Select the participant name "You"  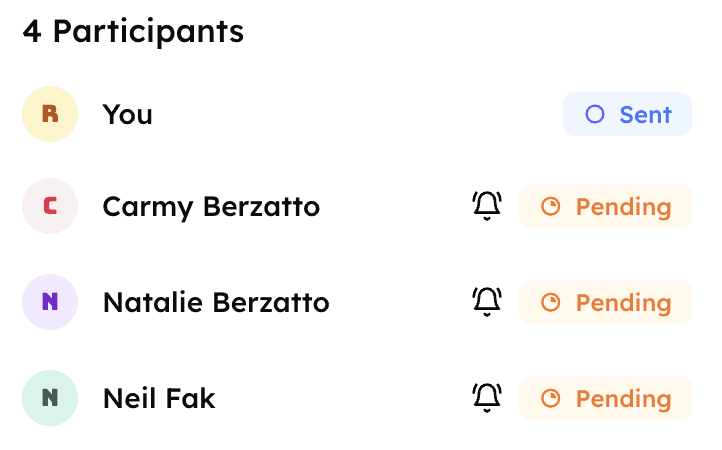tap(127, 114)
